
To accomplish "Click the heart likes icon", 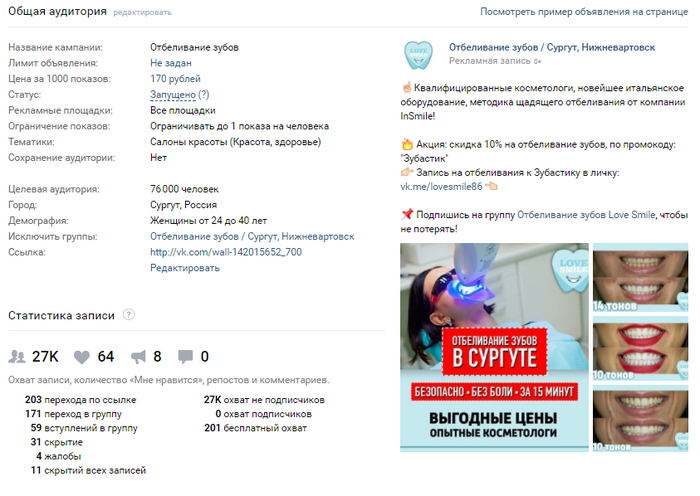I will (x=82, y=357).
